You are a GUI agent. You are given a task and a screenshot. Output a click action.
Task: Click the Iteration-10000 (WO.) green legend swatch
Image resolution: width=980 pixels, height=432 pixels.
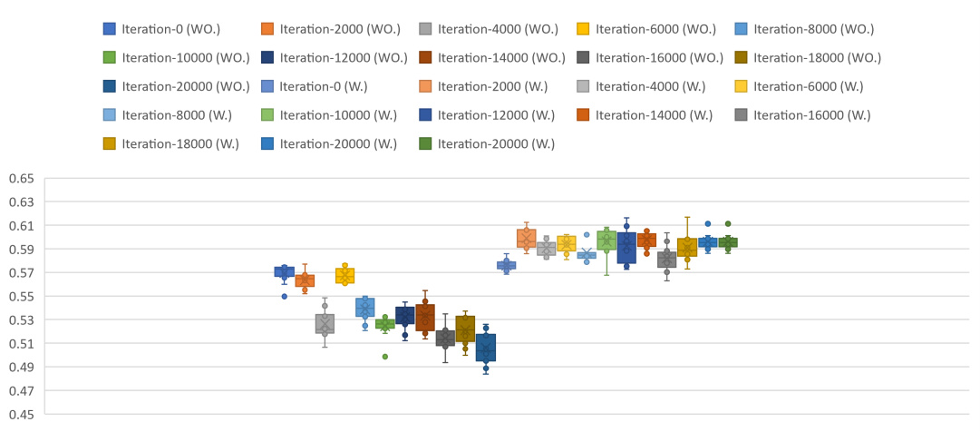pyautogui.click(x=108, y=57)
